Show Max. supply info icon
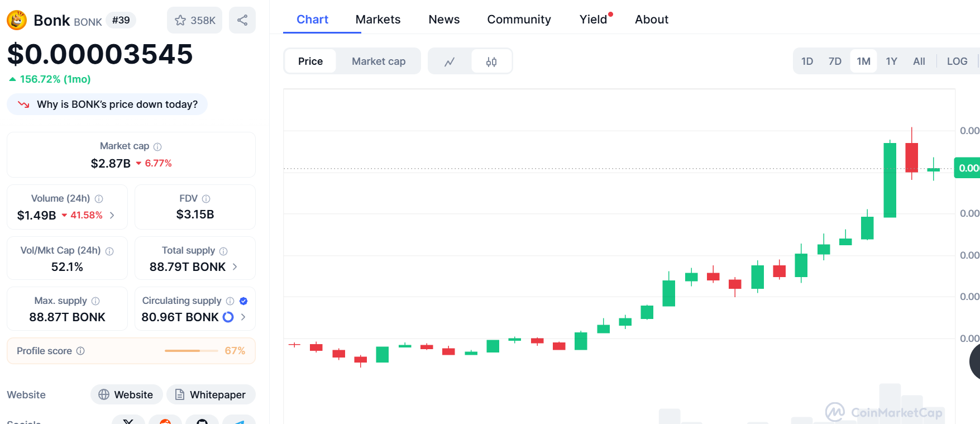This screenshot has height=424, width=980. pyautogui.click(x=95, y=301)
